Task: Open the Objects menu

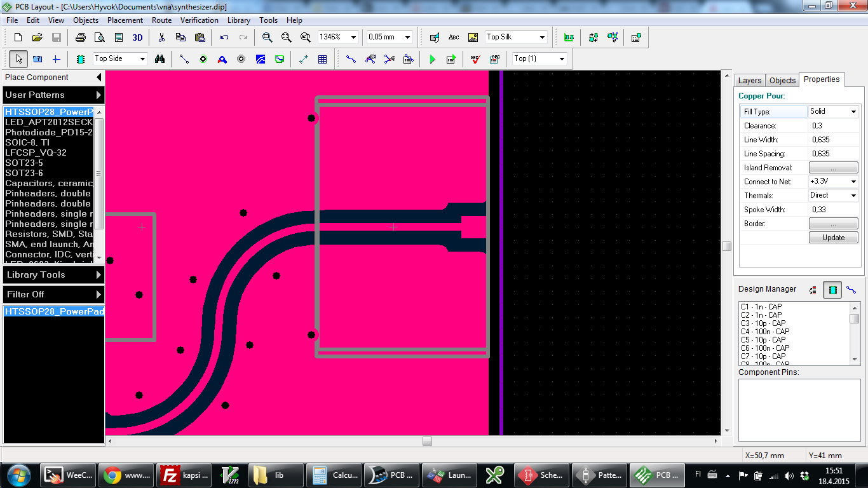Action: [x=86, y=20]
